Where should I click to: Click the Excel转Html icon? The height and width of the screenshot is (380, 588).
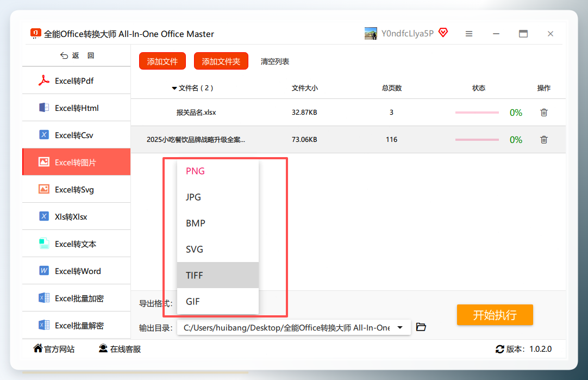(44, 108)
